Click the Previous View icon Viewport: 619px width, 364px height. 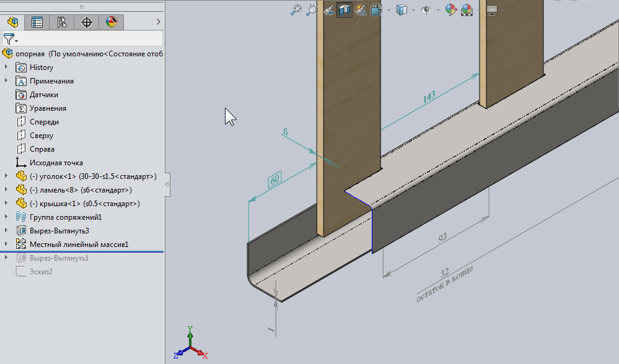coord(328,10)
